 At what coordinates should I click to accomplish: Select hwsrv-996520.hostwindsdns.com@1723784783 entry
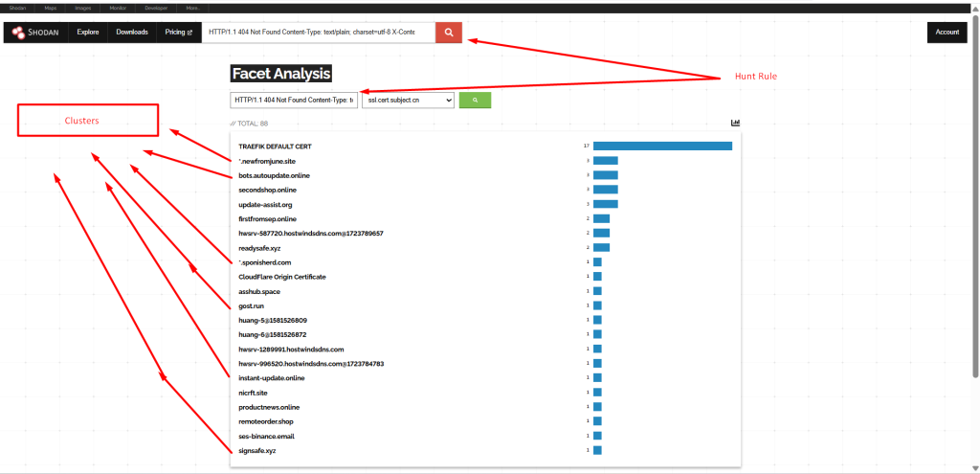[x=311, y=364]
